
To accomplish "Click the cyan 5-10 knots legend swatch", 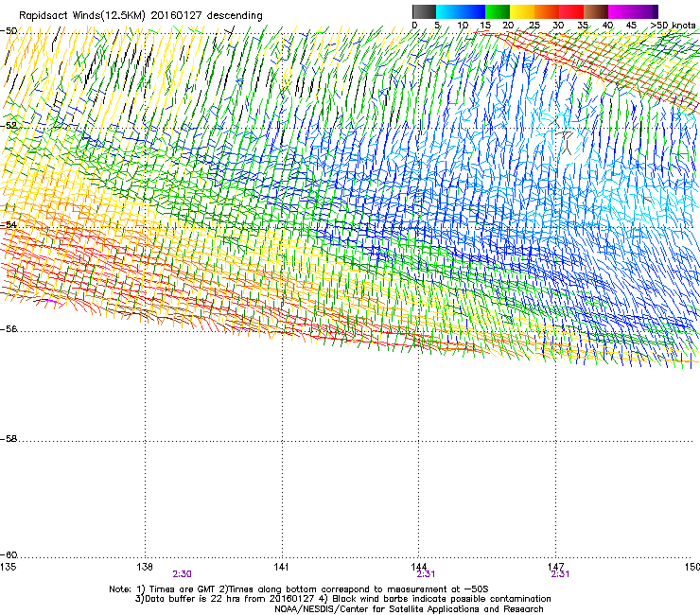I will pos(448,11).
